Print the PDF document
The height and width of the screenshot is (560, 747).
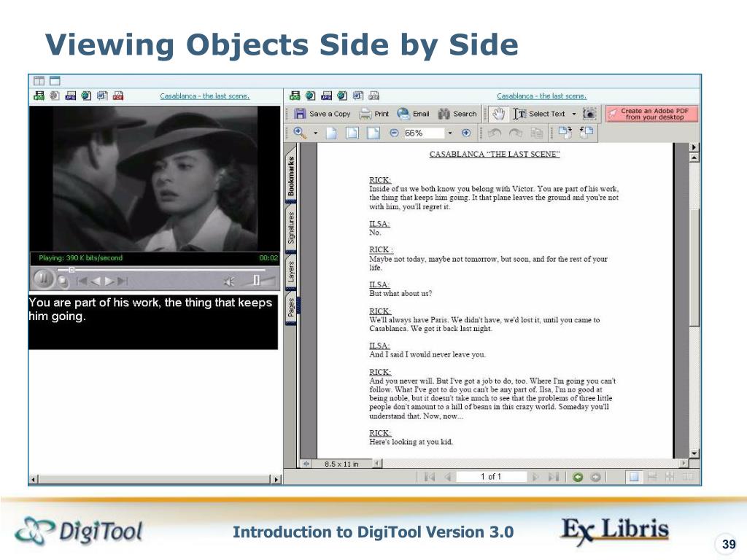click(374, 114)
